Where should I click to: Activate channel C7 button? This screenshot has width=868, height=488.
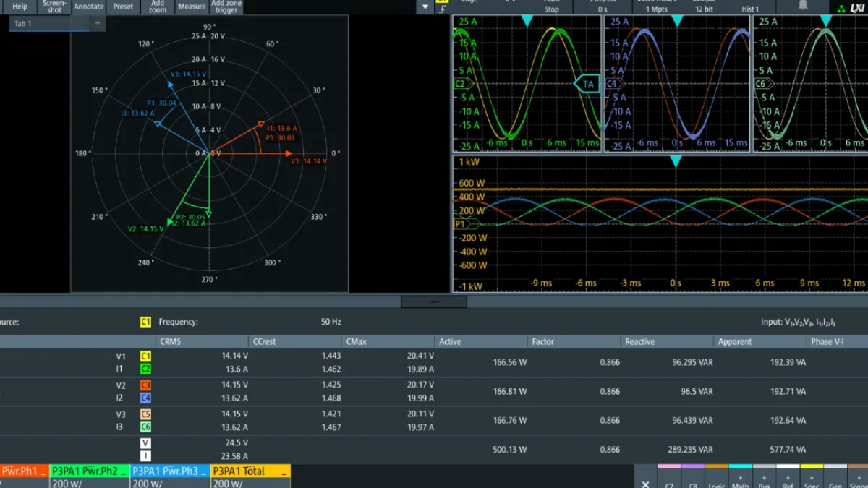[669, 477]
